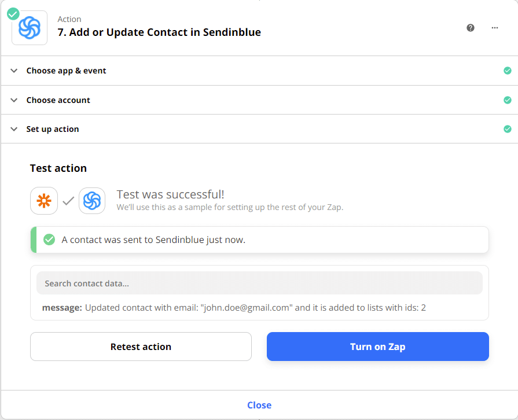Click the orange Zapier asterisk icon
This screenshot has width=518, height=420.
click(44, 201)
